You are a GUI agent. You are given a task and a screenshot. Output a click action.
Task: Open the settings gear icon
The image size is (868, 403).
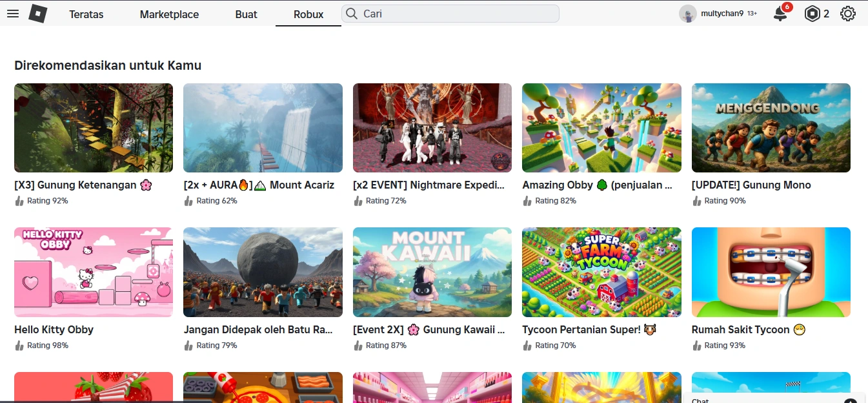tap(847, 14)
